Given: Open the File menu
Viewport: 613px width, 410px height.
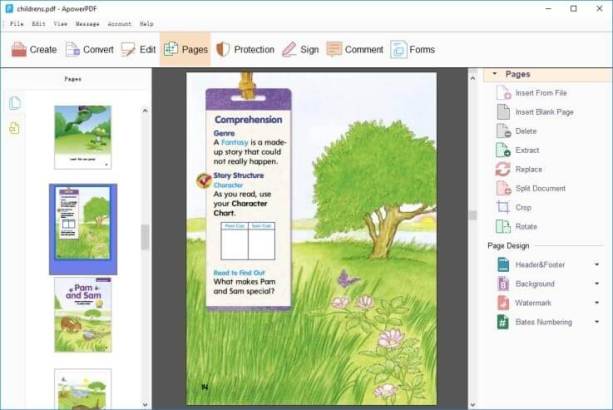Looking at the screenshot, I should click(x=17, y=24).
